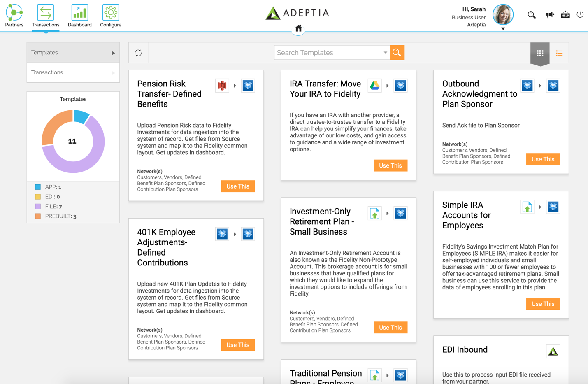Open IRA Transfer: Move Your IRA title

point(325,89)
